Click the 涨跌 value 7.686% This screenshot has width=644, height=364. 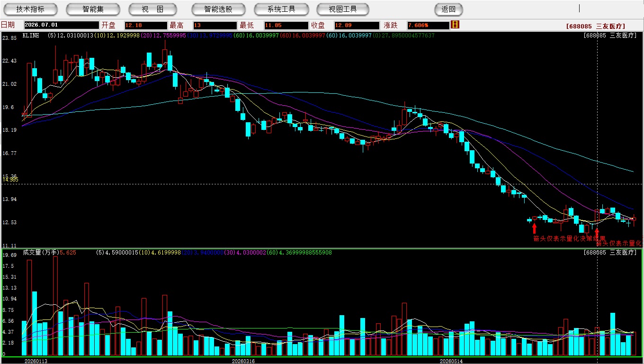click(x=428, y=25)
